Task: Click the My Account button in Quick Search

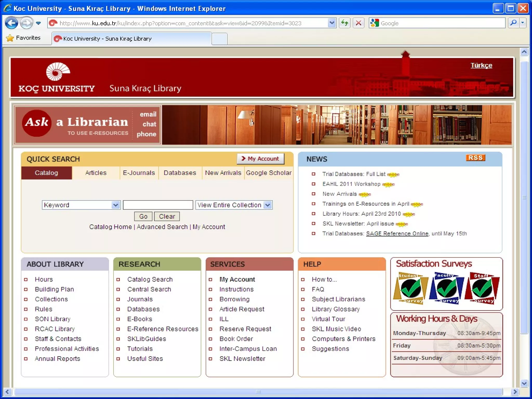Action: 261,159
